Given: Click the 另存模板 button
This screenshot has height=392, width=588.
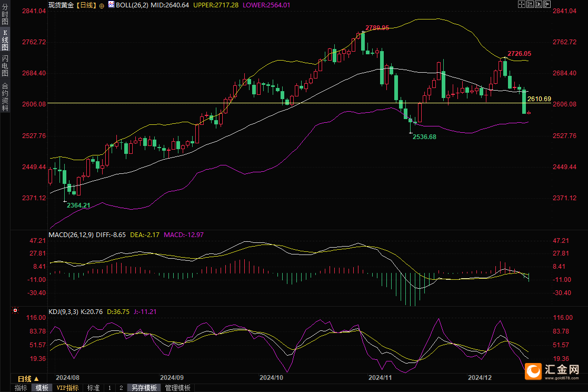Looking at the screenshot, I should click(x=144, y=388).
